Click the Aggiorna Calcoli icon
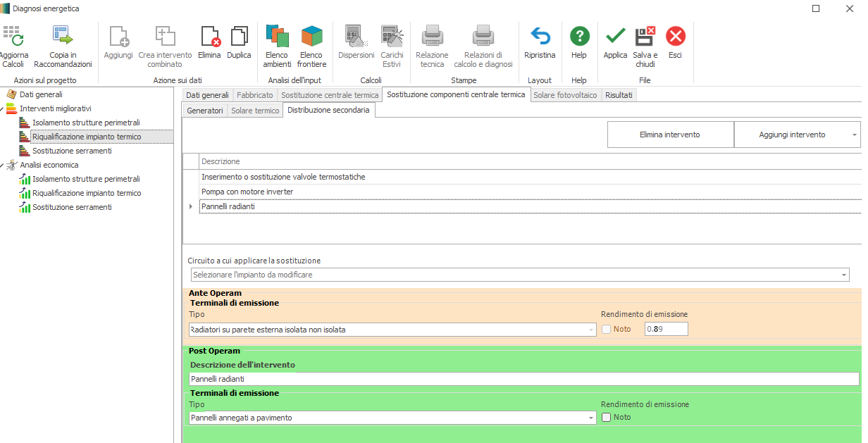The width and height of the screenshot is (868, 443). click(x=13, y=37)
